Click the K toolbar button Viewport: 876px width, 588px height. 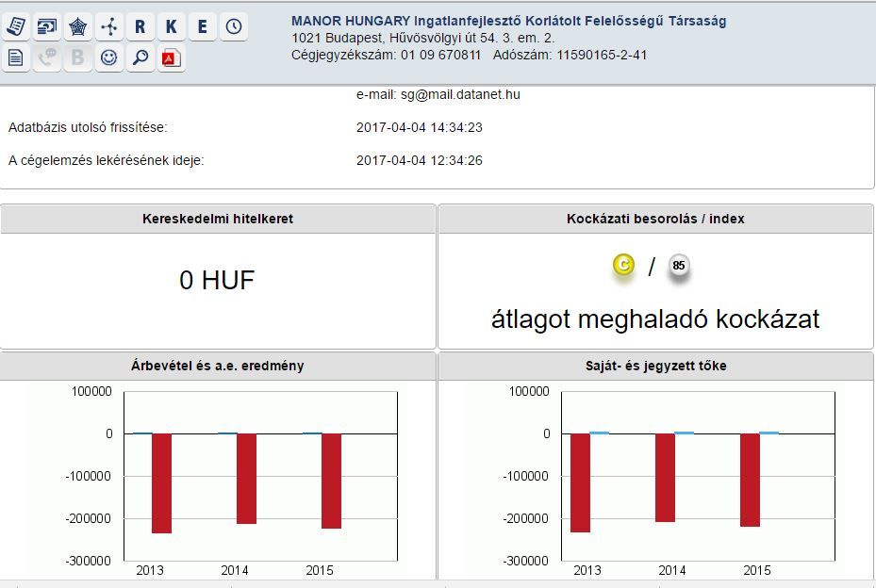click(171, 26)
